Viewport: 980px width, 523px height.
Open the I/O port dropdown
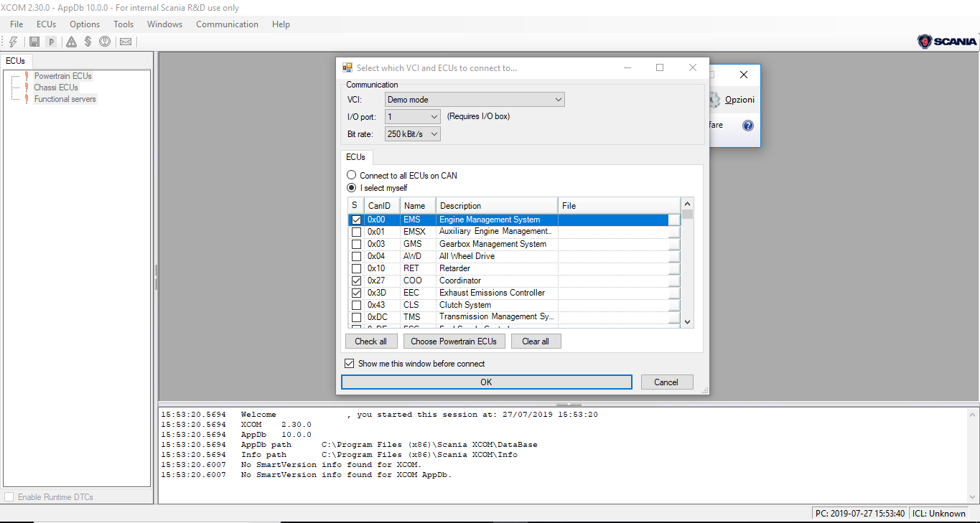413,116
